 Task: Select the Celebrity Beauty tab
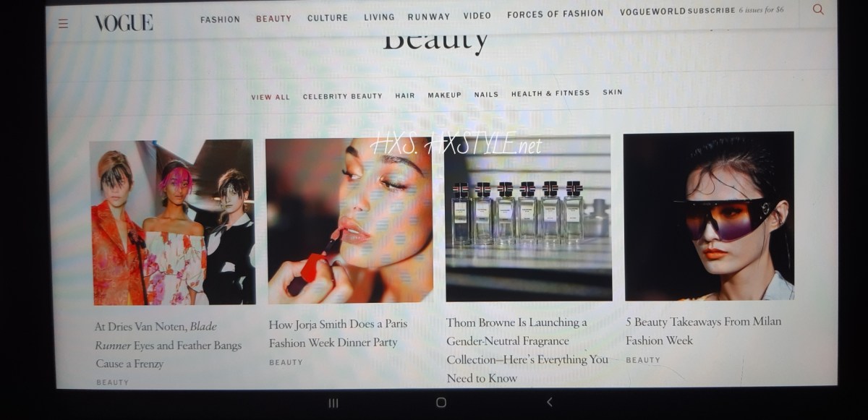(x=342, y=96)
